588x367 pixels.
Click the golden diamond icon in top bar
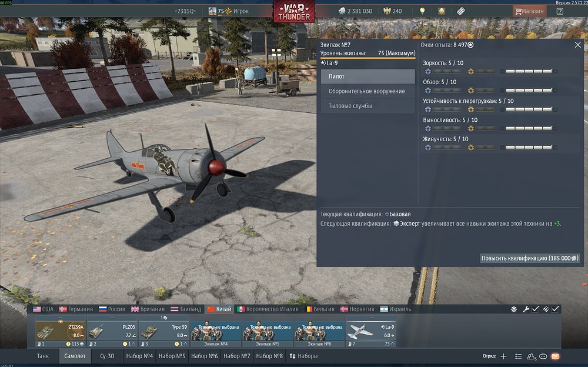click(442, 11)
